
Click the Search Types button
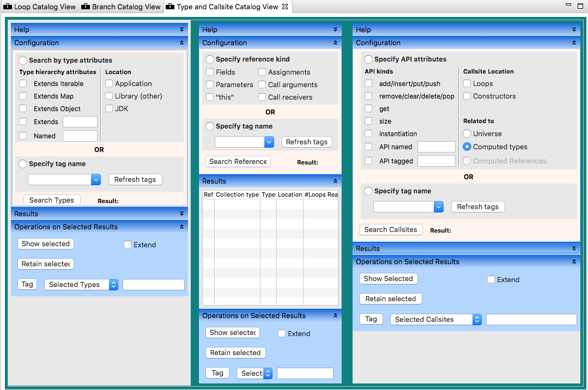tap(52, 200)
